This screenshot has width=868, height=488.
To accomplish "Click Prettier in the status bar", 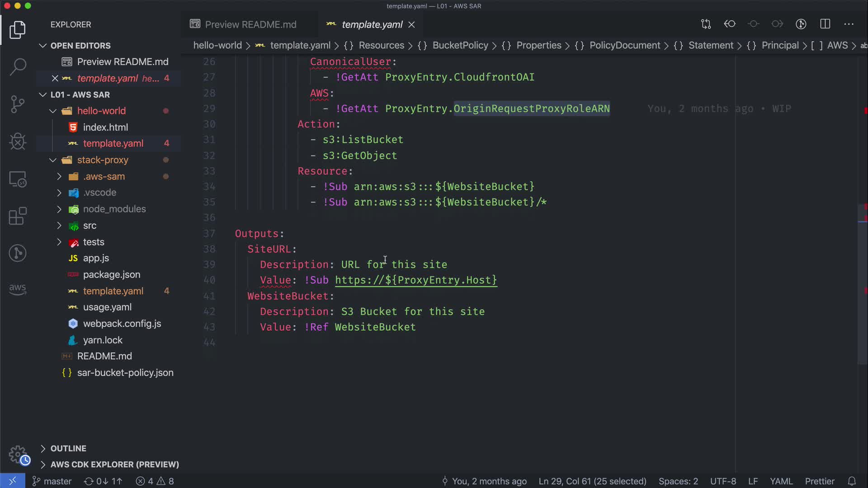I will point(819,481).
